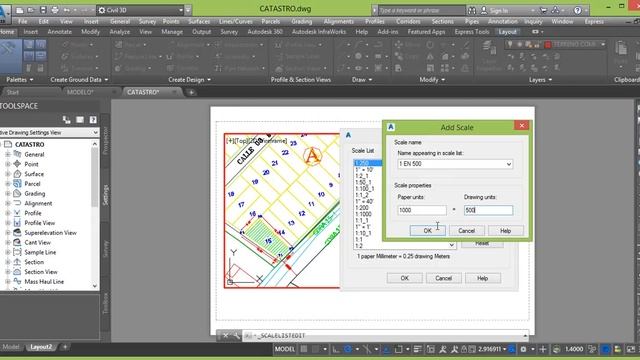Screen dimensions: 640x360
Task: Expand the Parcel tree node
Action: [x=8, y=184]
